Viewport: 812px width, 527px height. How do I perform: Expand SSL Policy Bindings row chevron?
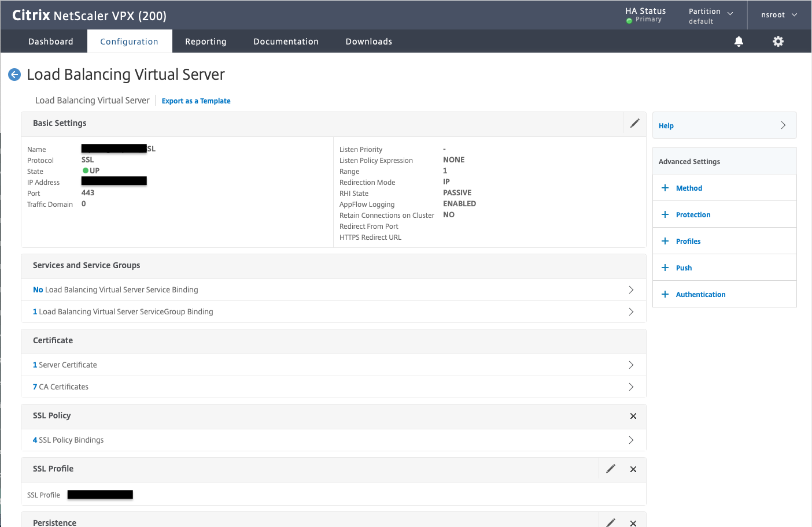pyautogui.click(x=631, y=440)
